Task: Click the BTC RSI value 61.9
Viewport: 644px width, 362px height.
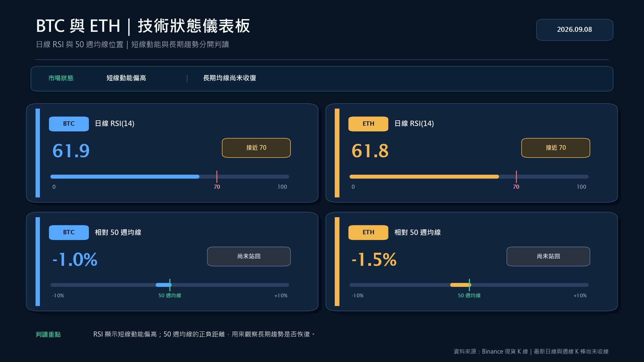Action: (x=71, y=151)
